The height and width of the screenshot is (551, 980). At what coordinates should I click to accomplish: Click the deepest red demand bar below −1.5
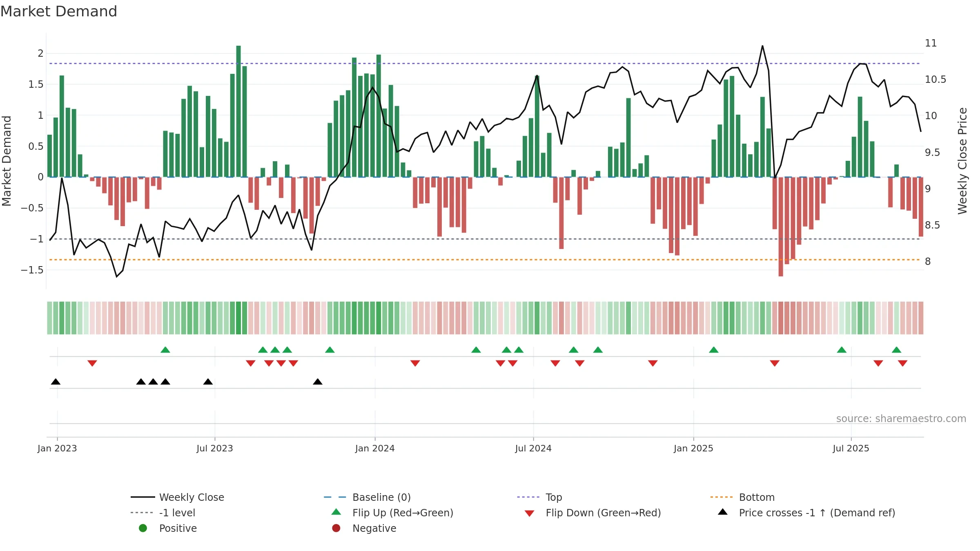(781, 227)
